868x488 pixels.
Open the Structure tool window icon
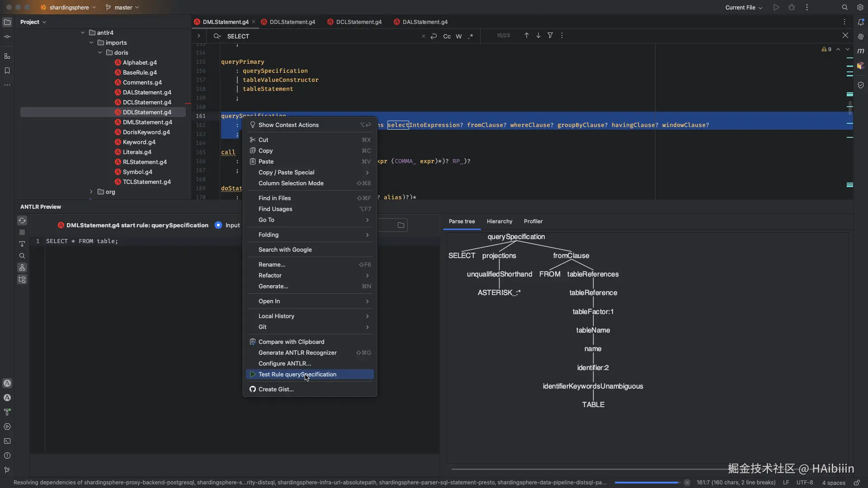(x=7, y=56)
